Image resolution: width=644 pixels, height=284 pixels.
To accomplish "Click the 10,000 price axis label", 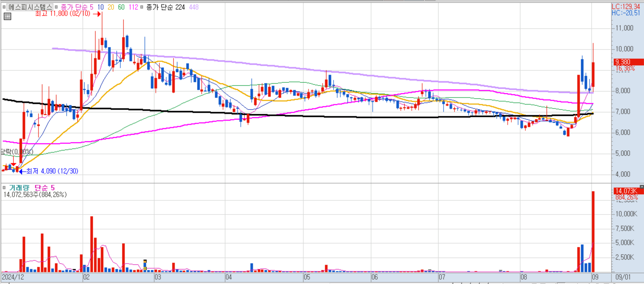I will point(624,49).
